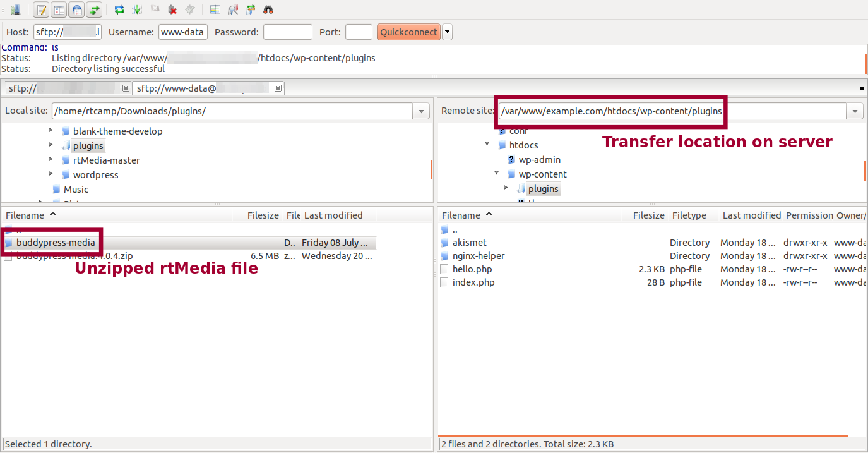Toggle message log display

(x=41, y=9)
